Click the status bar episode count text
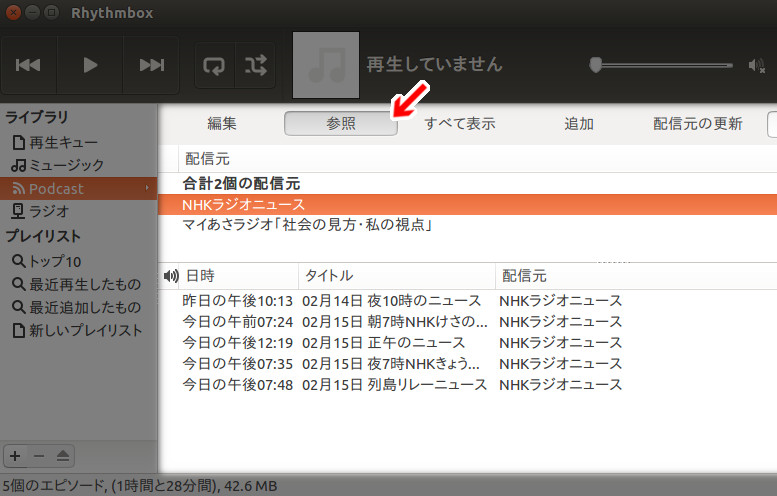 140,486
